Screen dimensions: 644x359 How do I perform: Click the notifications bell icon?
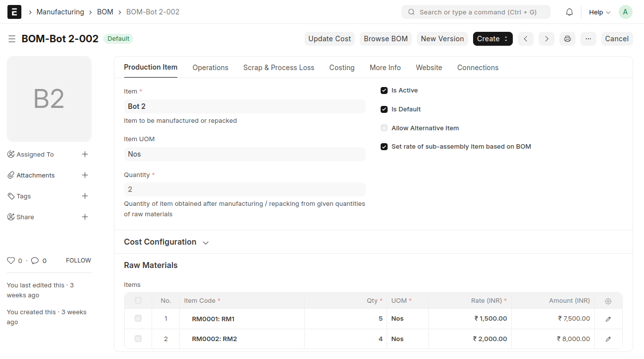point(569,12)
